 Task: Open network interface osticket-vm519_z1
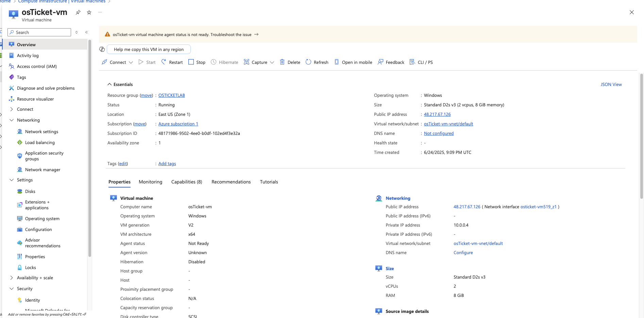[539, 207]
